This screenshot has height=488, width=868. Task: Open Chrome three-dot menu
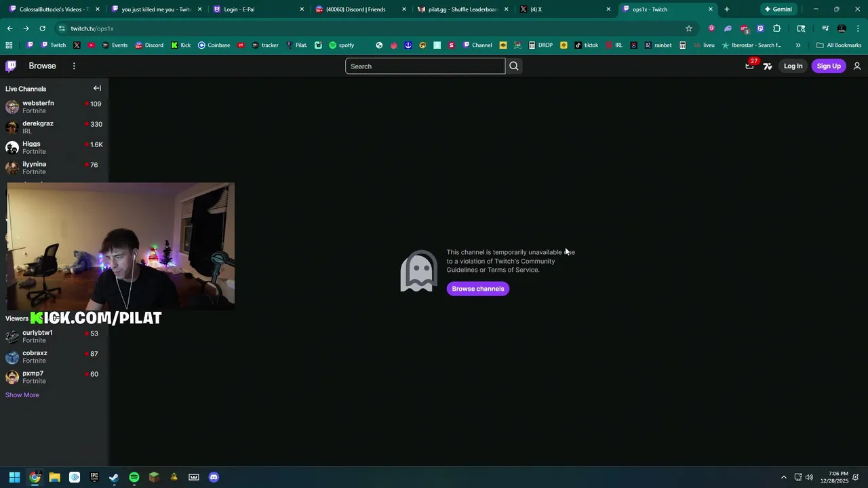pos(859,28)
